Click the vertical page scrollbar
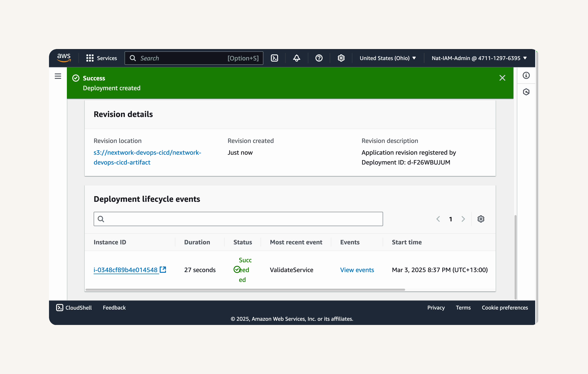Screen dimensions: 588x374 [516, 257]
